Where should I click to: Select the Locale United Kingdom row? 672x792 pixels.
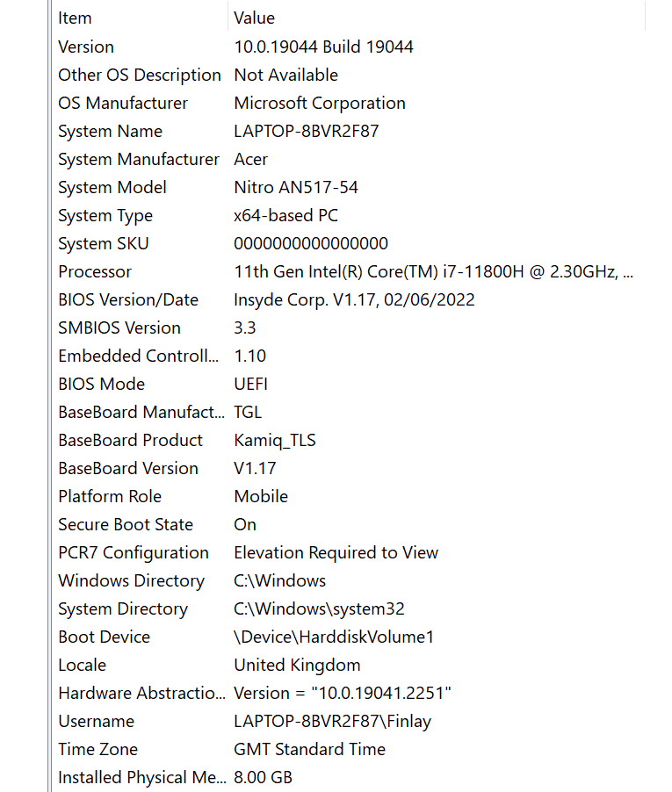(349, 666)
